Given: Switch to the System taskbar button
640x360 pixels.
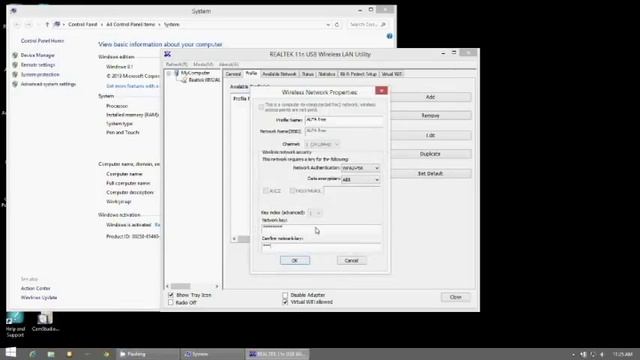Looking at the screenshot, I should click(211, 354).
